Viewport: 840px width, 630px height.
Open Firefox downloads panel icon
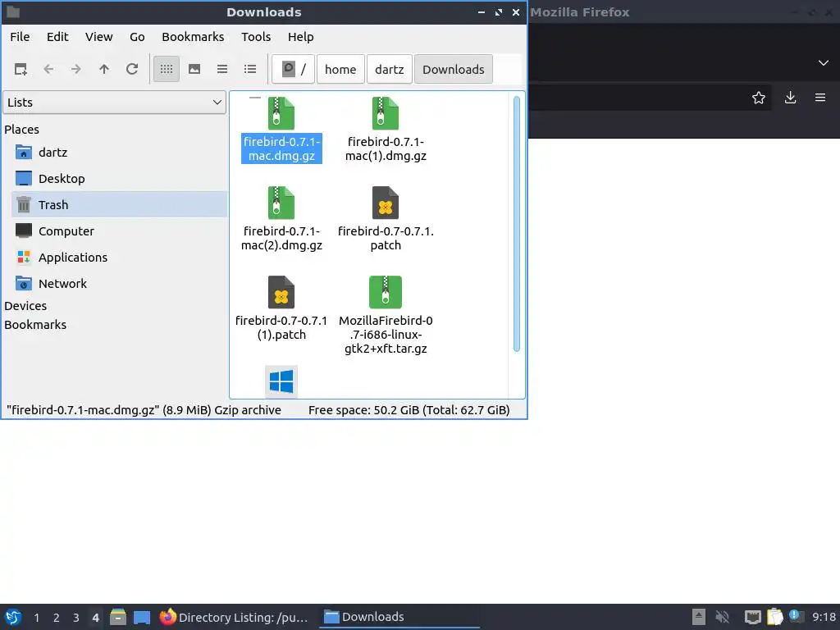click(x=790, y=98)
